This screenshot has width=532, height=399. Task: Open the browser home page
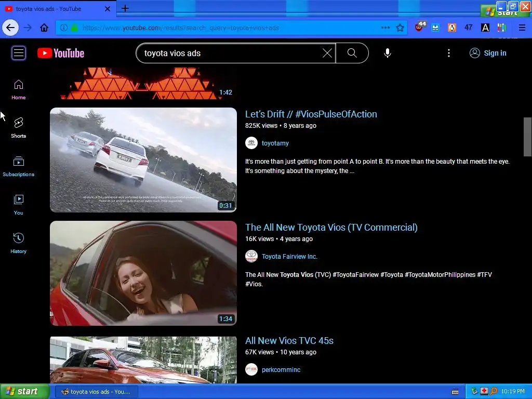coord(44,28)
